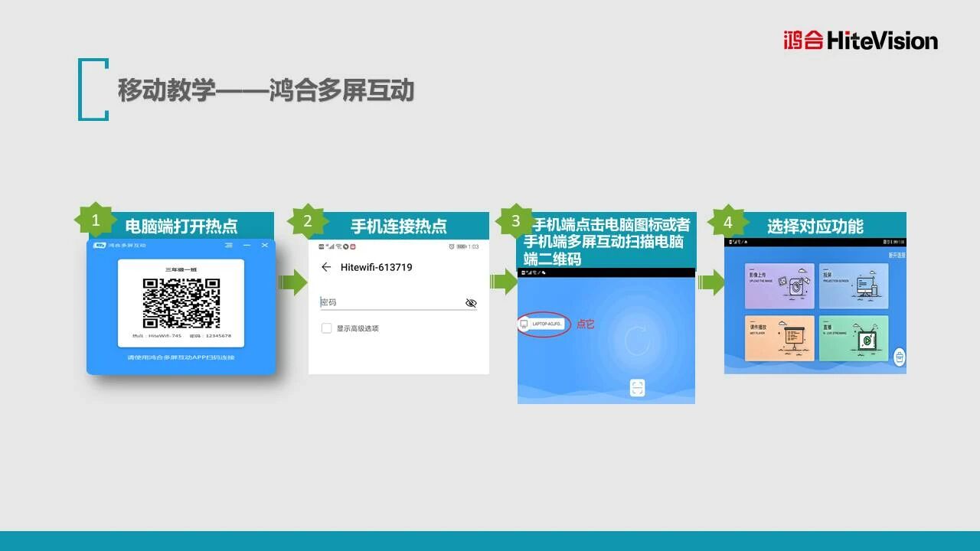Tap the round basket icon at bottom right
This screenshot has height=551, width=980.
(x=900, y=357)
